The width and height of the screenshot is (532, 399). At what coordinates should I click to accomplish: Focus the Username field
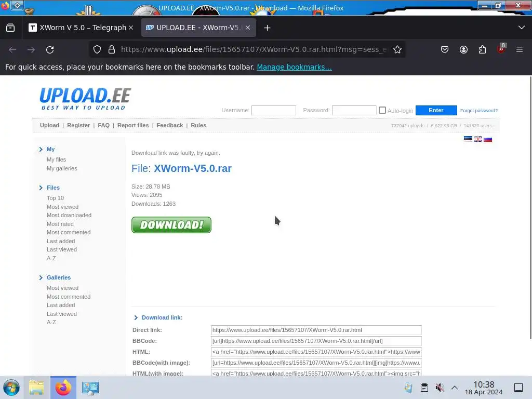[273, 110]
